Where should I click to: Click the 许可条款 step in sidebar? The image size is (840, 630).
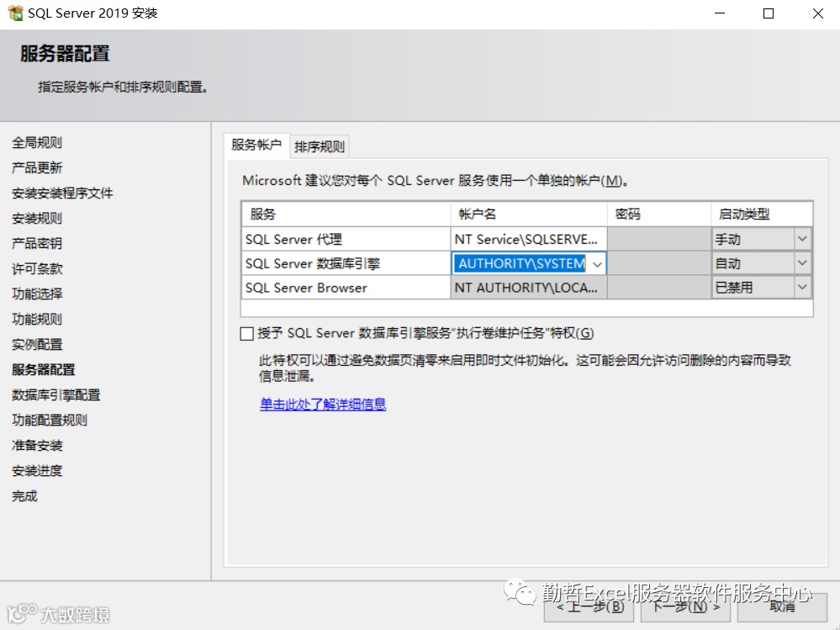click(x=37, y=268)
